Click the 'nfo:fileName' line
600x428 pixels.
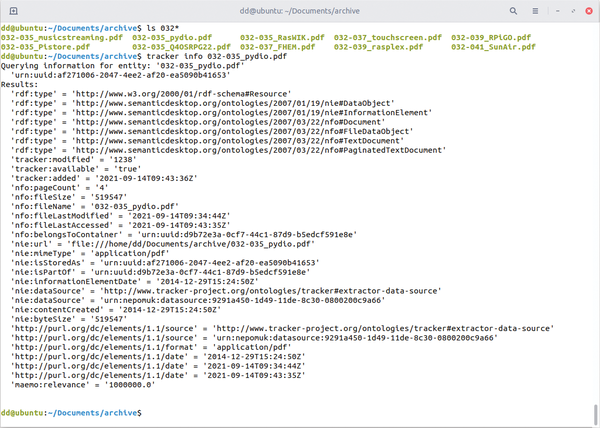pyautogui.click(x=95, y=207)
